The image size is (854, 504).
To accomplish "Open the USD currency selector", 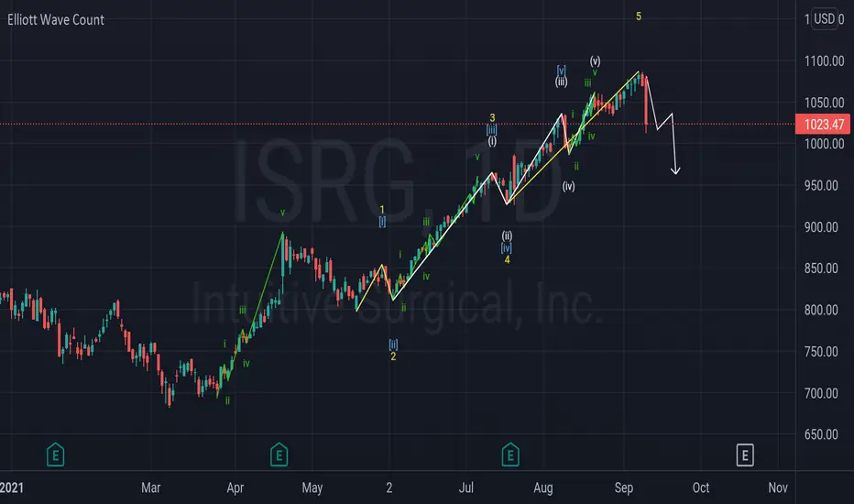I will [824, 19].
